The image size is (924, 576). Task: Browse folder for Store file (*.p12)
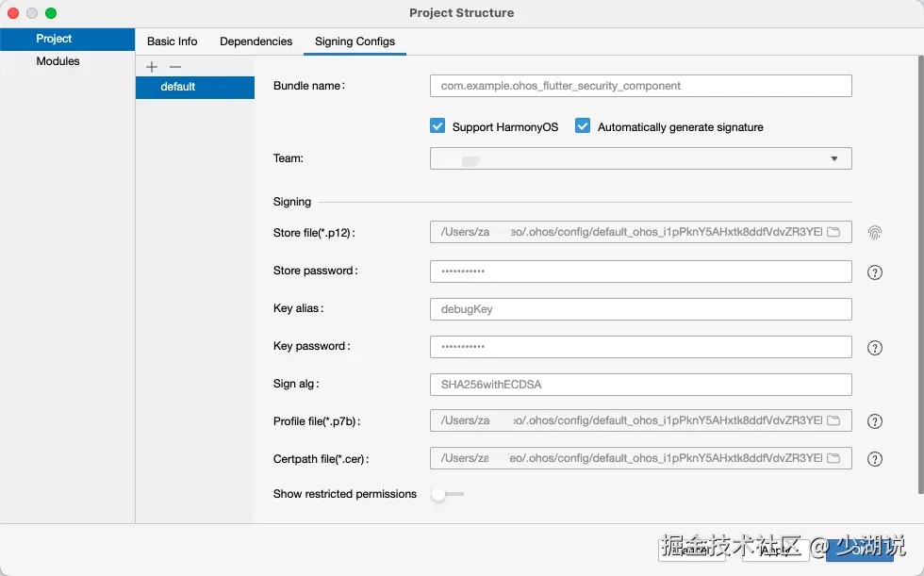(x=833, y=233)
